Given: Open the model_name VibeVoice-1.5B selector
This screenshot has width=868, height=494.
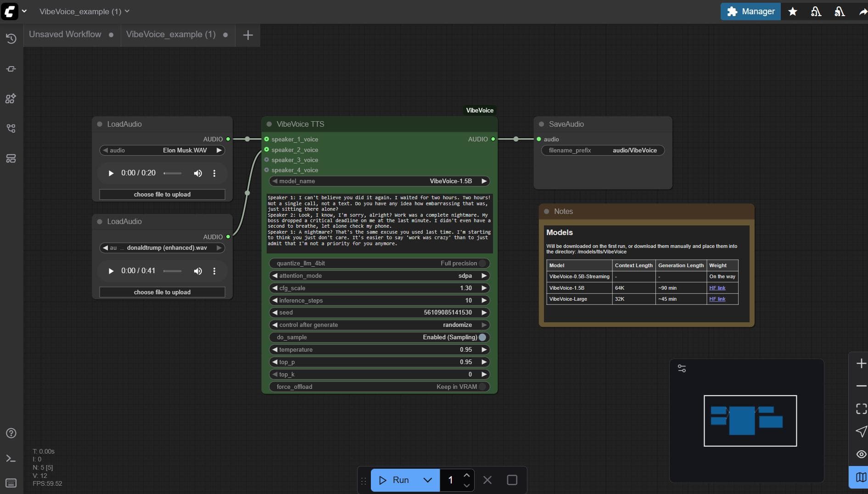Looking at the screenshot, I should pos(379,181).
